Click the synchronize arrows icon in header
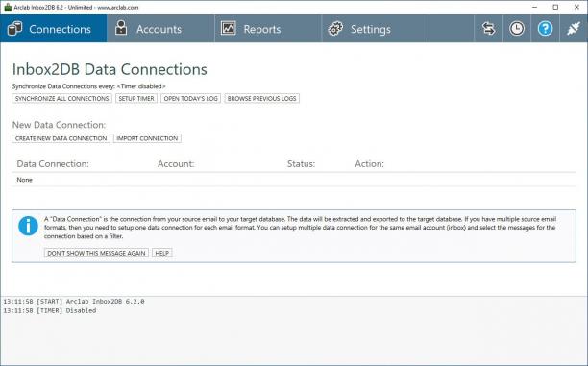This screenshot has height=366, width=588. click(488, 29)
